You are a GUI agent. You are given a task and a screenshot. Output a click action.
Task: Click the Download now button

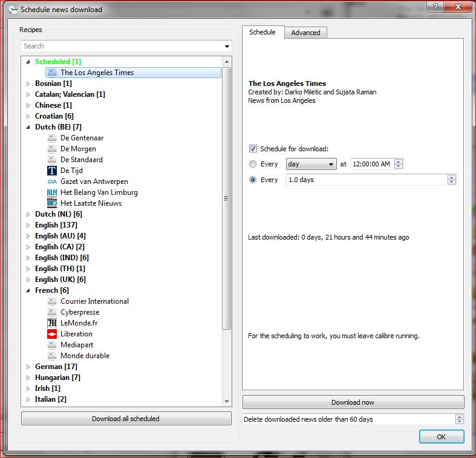353,402
